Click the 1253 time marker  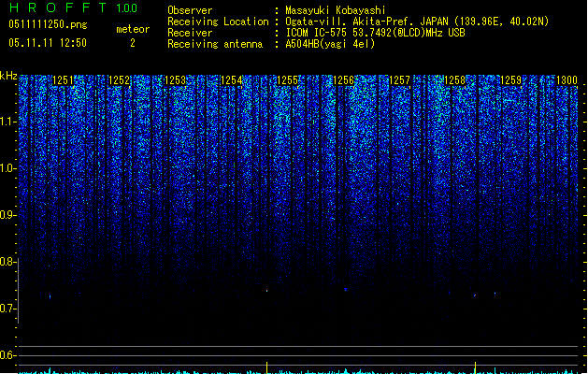point(175,80)
